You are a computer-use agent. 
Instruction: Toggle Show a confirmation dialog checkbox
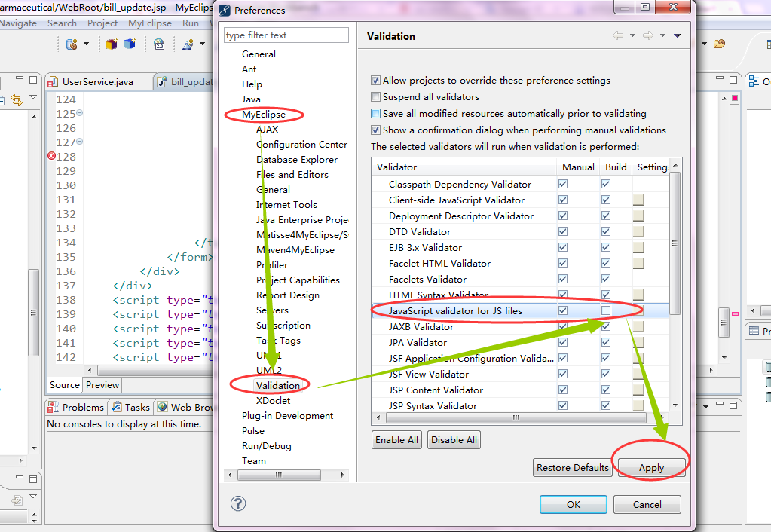375,130
